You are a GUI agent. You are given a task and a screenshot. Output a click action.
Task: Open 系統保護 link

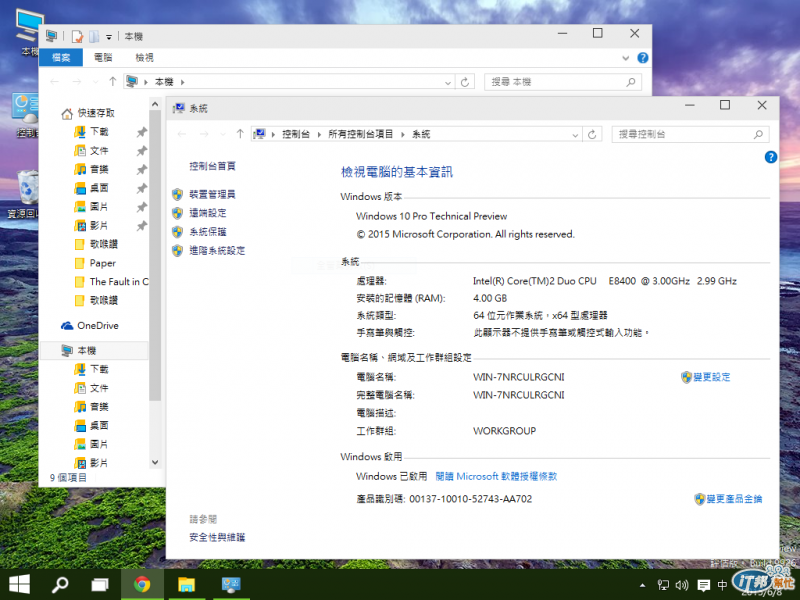[208, 232]
